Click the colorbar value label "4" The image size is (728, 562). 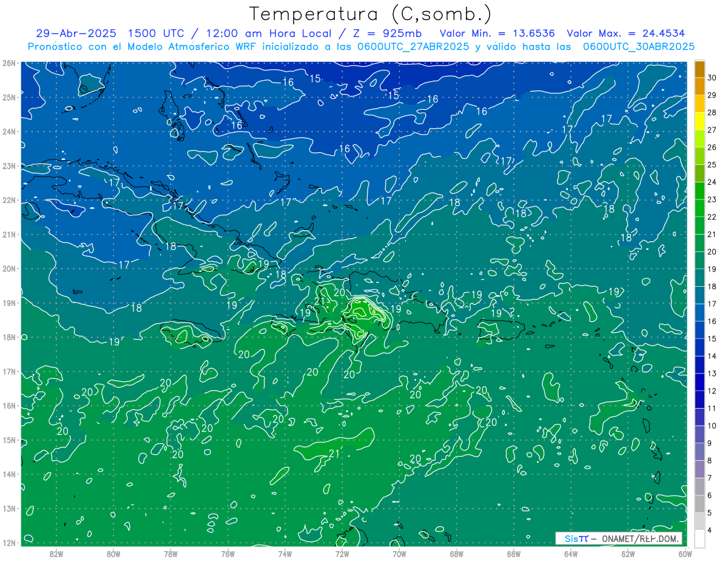710,530
